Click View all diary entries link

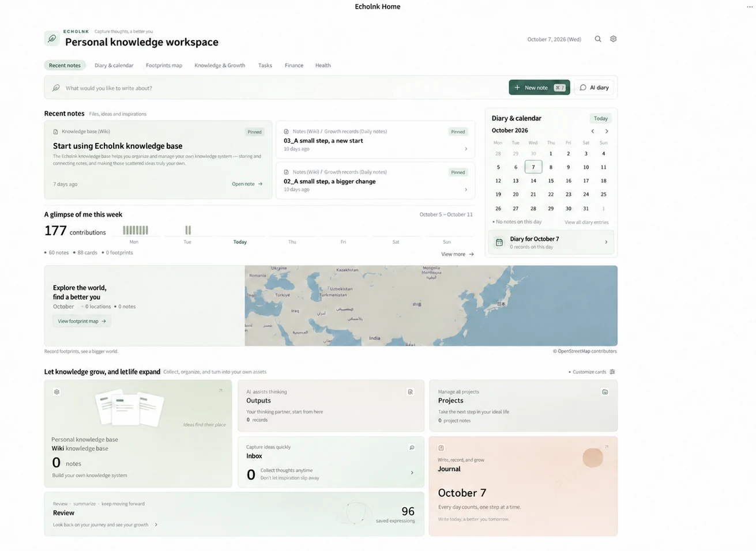pyautogui.click(x=586, y=222)
